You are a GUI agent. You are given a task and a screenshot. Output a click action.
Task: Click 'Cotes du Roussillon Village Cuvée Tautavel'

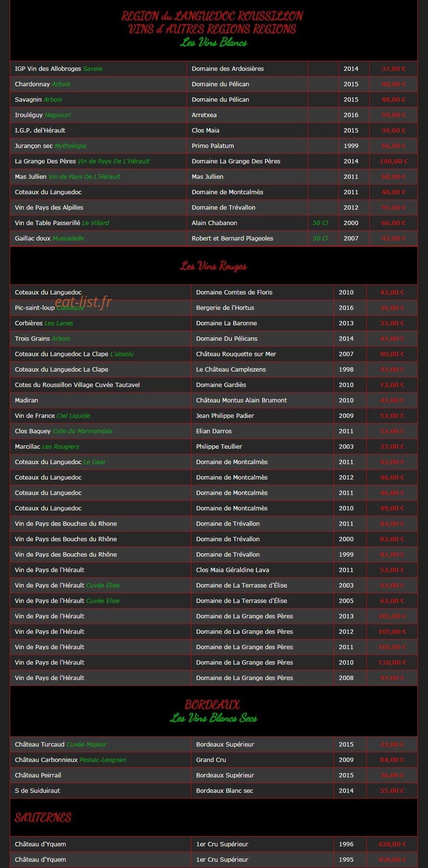[x=77, y=385]
